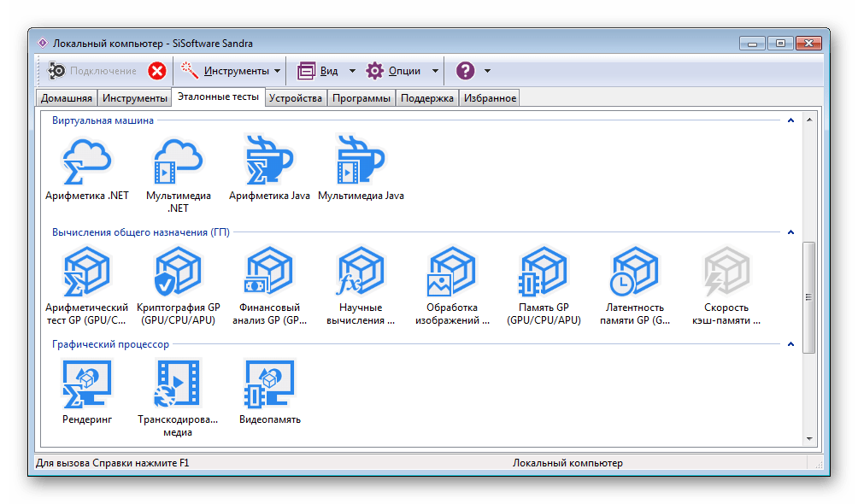Collapse Вычисления общего назначения section
Image resolution: width=858 pixels, height=504 pixels.
(x=790, y=232)
